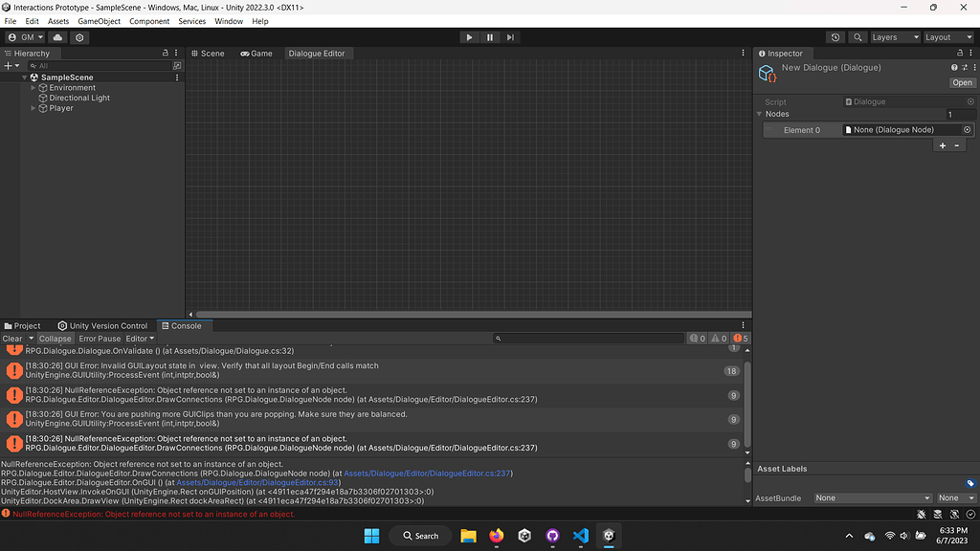The image size is (980, 551).
Task: Switch to the Dialogue Editor tab
Action: pos(319,54)
